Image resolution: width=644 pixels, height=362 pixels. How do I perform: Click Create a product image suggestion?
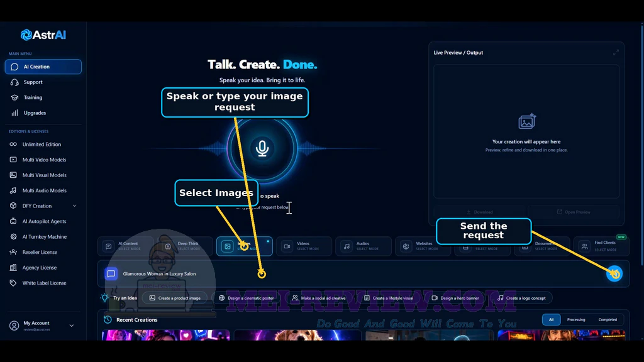coord(175,298)
